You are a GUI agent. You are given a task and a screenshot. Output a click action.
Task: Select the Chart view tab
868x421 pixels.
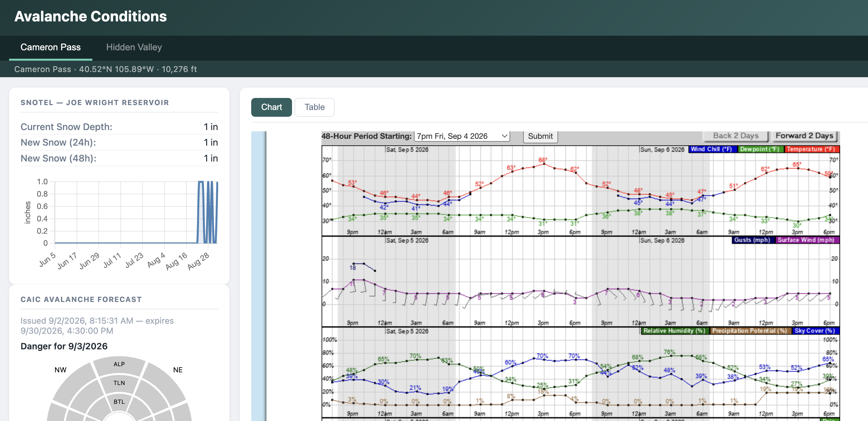(x=271, y=107)
